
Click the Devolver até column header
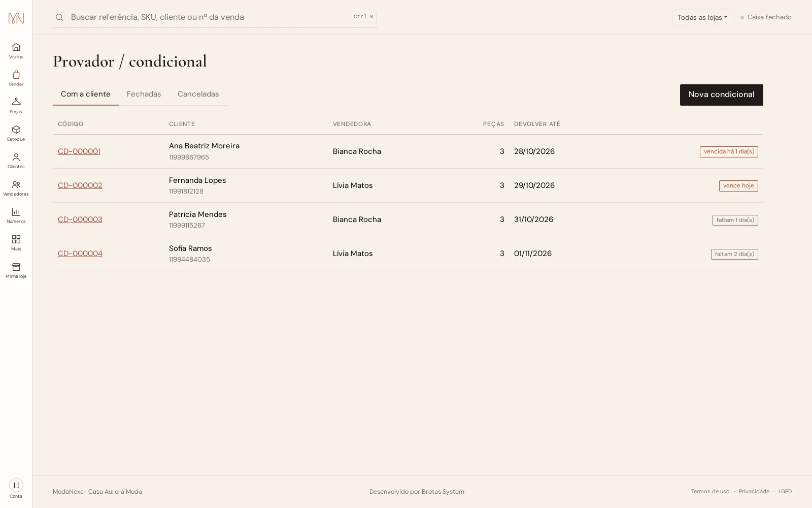coord(537,124)
